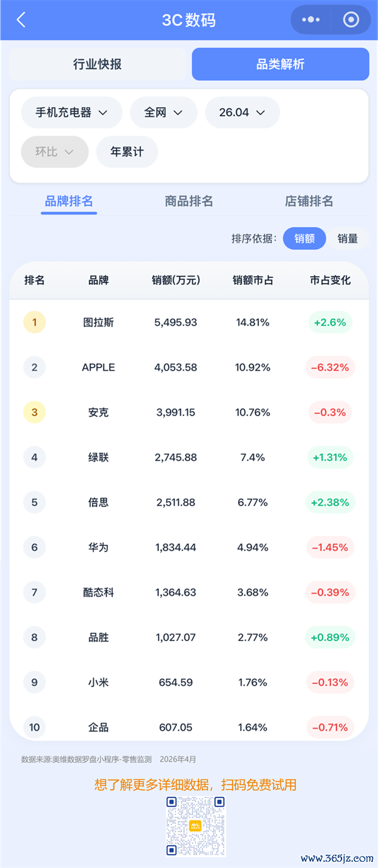
Task: Go back with the left arrow icon
Action: 21,20
